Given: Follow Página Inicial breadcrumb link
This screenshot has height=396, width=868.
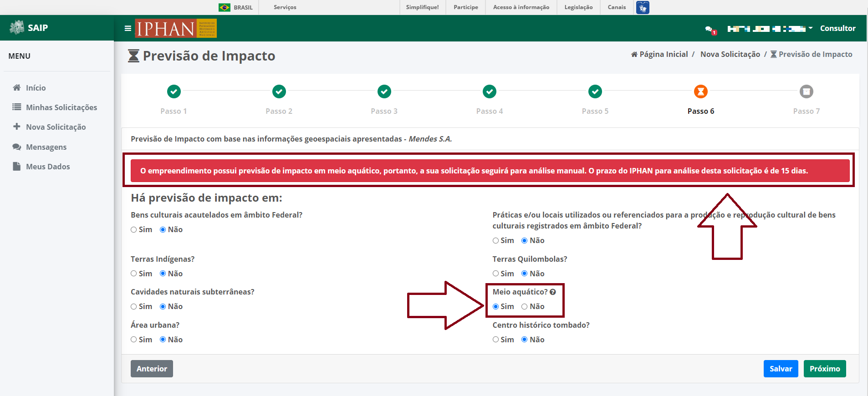Looking at the screenshot, I should [664, 54].
